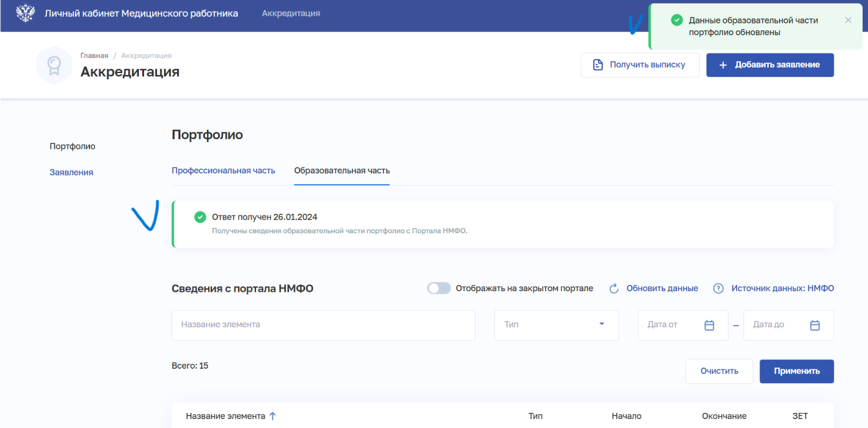Click Личный кабинет Медицинского работника title
The width and height of the screenshot is (868, 428).
click(141, 13)
